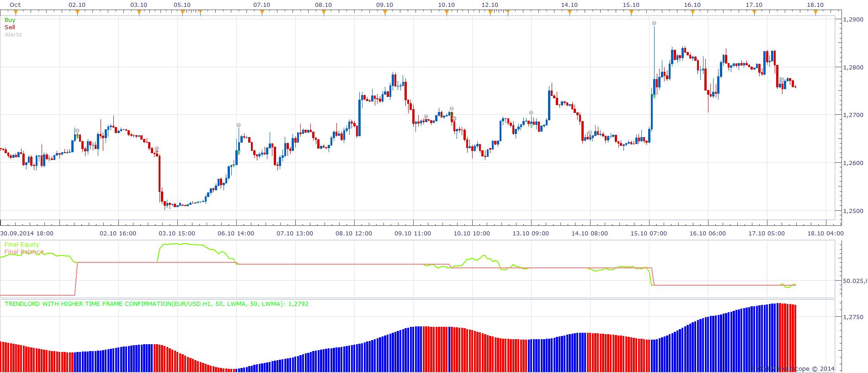Click the 09.10 11:00 time label

click(x=413, y=234)
